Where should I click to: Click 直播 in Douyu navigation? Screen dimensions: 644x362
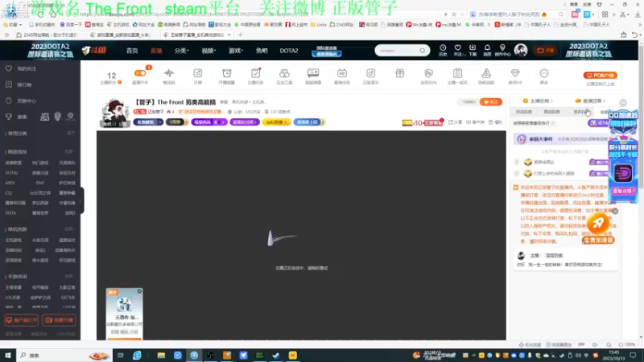pyautogui.click(x=156, y=51)
